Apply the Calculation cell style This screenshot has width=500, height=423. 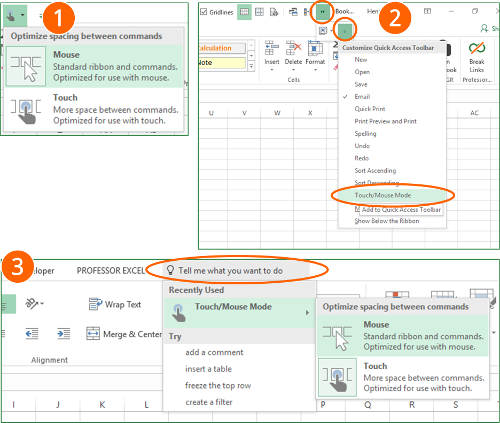point(222,48)
